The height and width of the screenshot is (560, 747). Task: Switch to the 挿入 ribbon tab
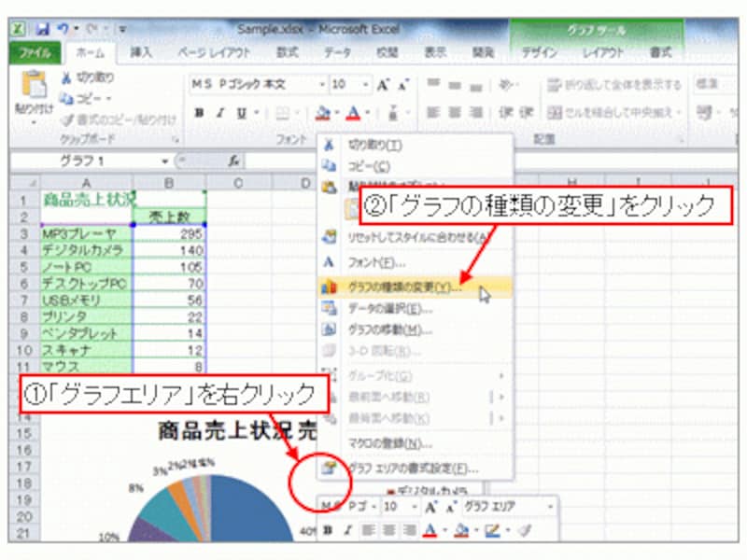[142, 52]
